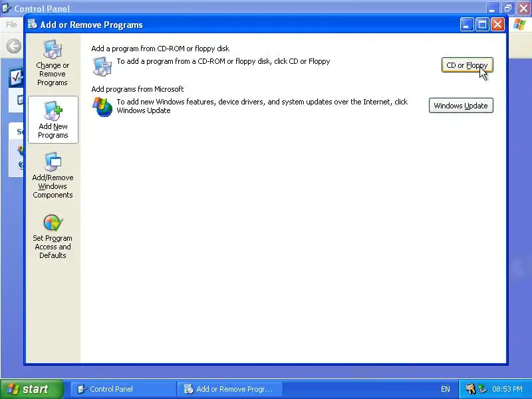Screen dimensions: 532x399
Task: Click Add or Remove Progr... taskbar button
Action: pyautogui.click(x=230, y=389)
